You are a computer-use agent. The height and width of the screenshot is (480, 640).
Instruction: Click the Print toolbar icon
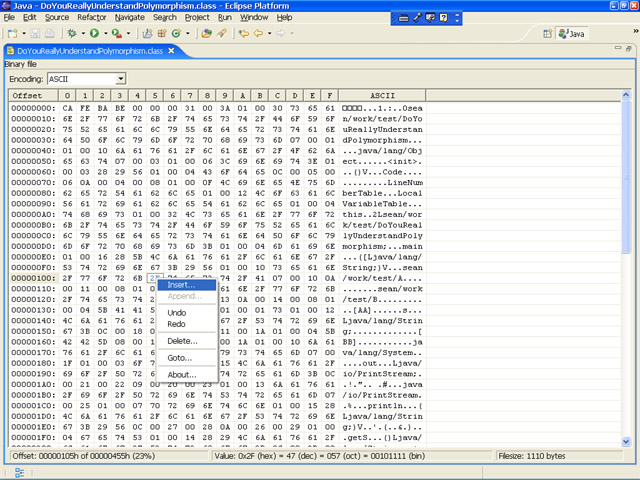[49, 33]
